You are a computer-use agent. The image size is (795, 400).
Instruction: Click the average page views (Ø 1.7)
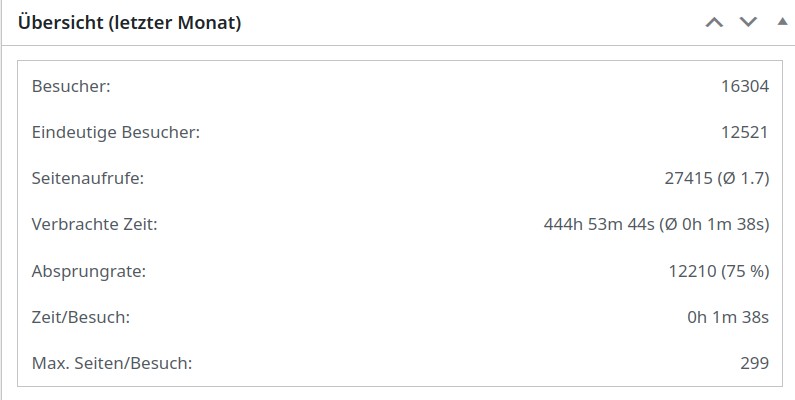coord(743,178)
